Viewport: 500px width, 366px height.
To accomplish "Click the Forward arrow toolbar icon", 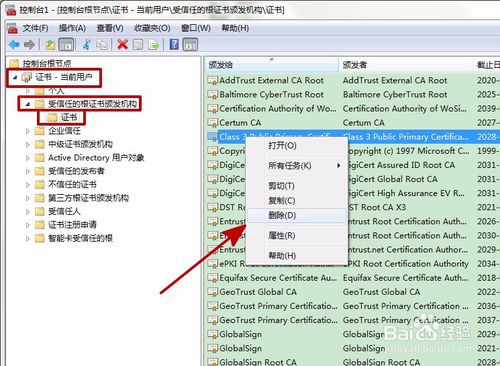I will click(29, 44).
